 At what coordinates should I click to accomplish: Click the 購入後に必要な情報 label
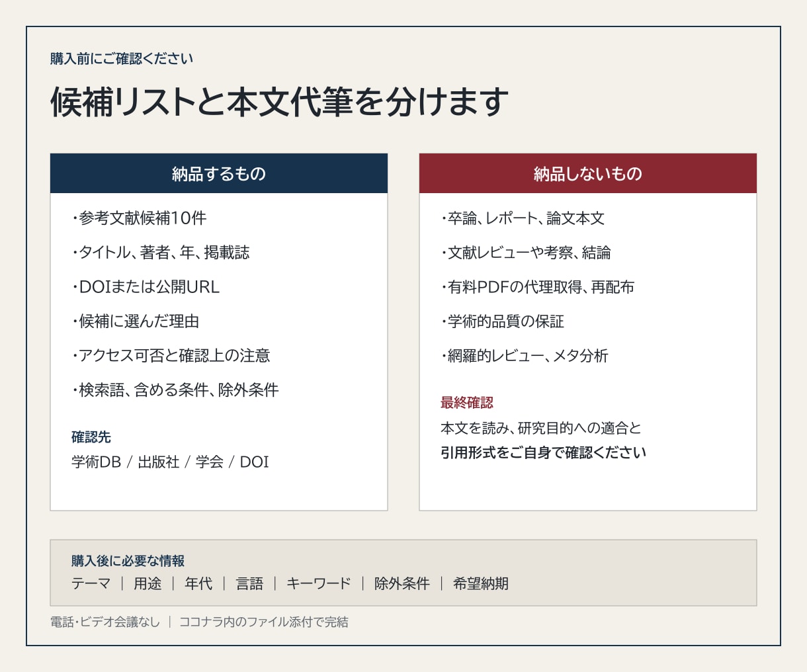tap(128, 561)
